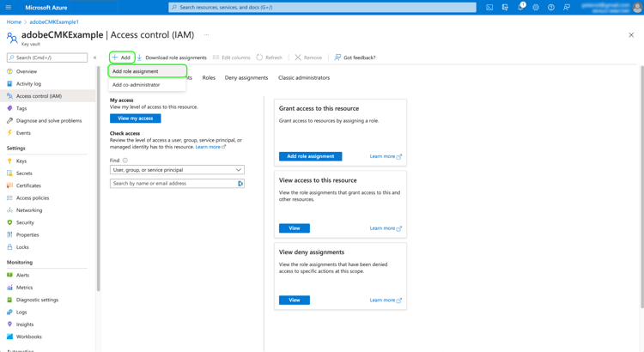
Task: Open Diagnose and solve problems
Action: [x=49, y=121]
